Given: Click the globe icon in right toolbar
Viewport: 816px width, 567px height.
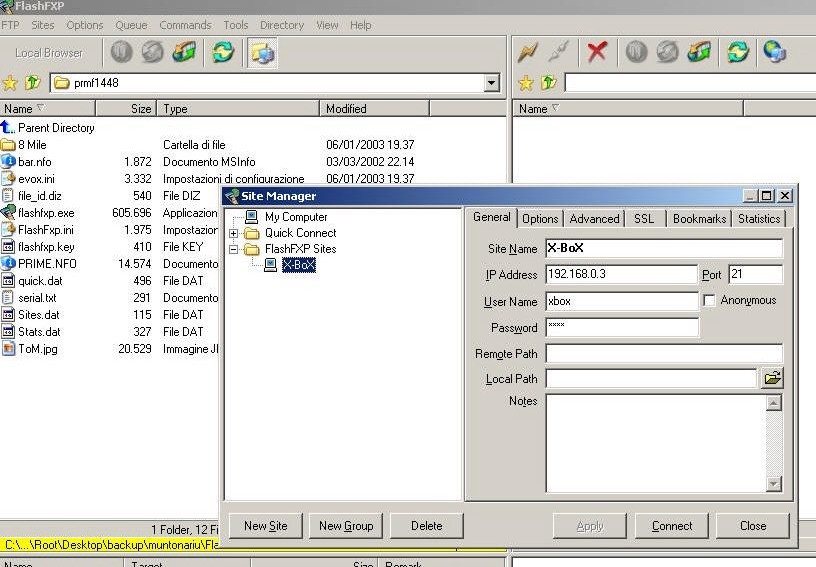Looking at the screenshot, I should pos(774,52).
